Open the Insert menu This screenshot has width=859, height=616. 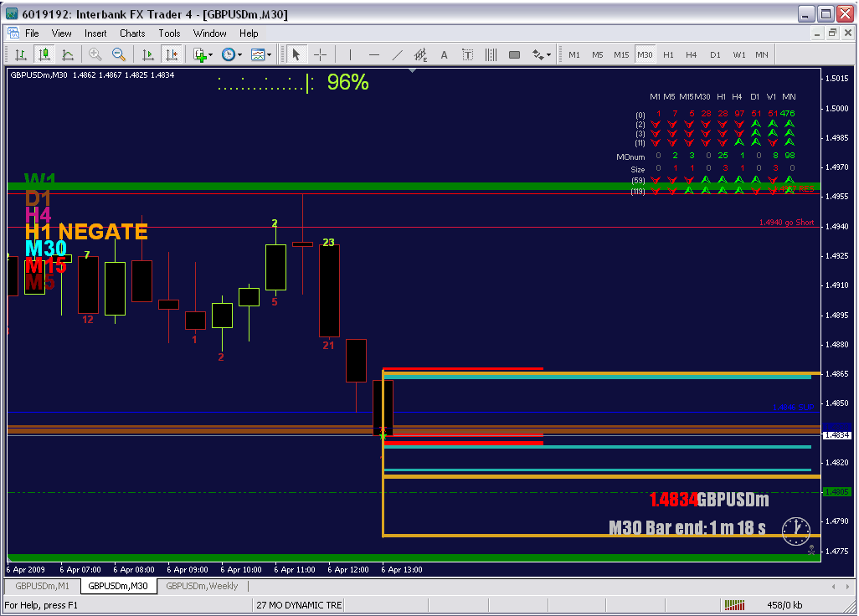tap(95, 33)
